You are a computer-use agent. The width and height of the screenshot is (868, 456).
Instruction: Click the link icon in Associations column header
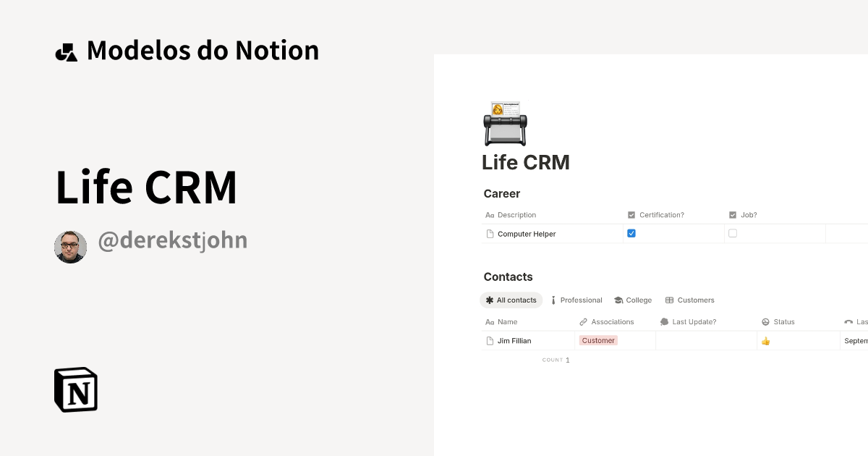582,321
